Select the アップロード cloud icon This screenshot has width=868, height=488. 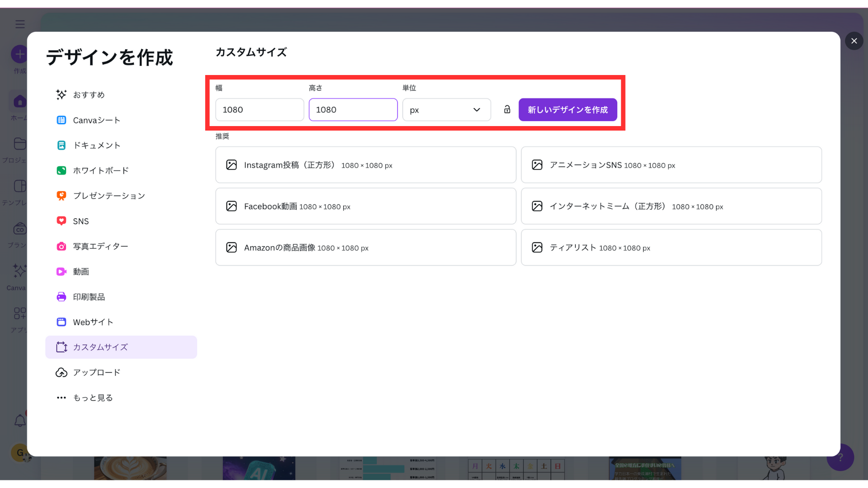tap(61, 372)
